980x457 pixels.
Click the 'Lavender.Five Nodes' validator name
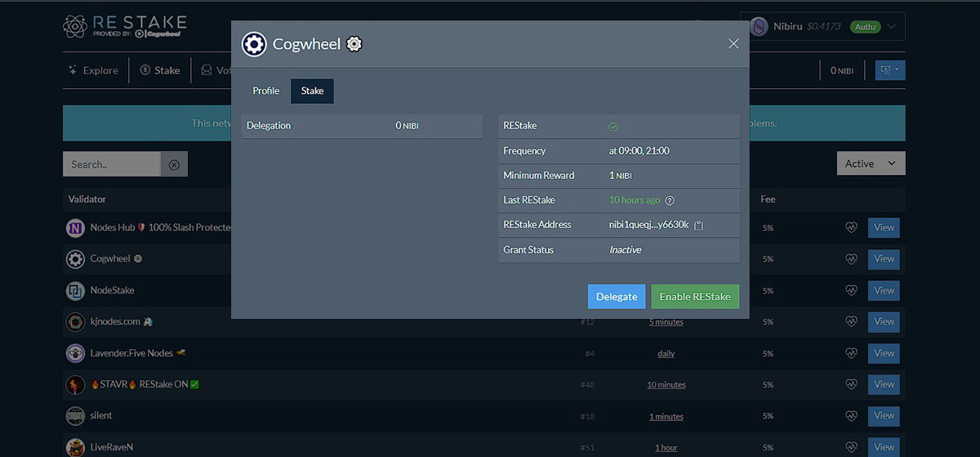pyautogui.click(x=131, y=353)
